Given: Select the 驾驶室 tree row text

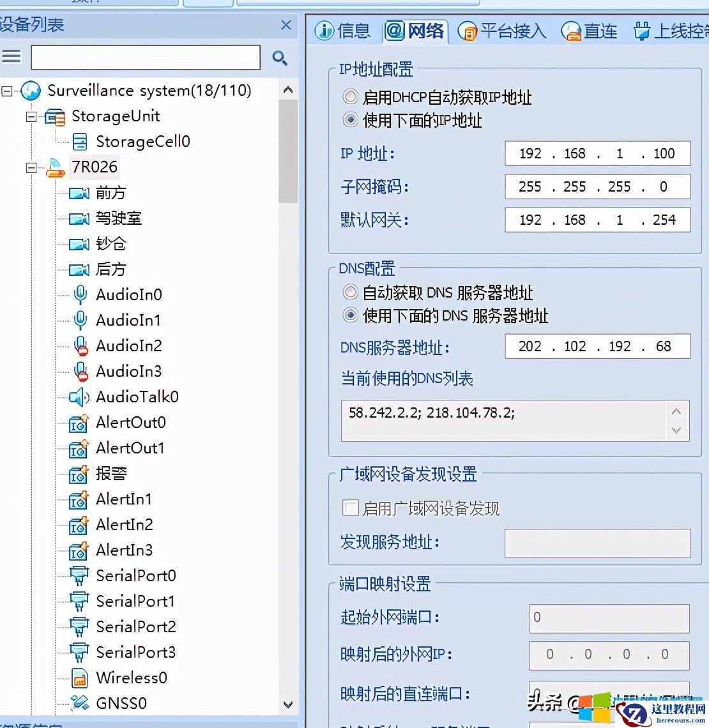Looking at the screenshot, I should [119, 218].
